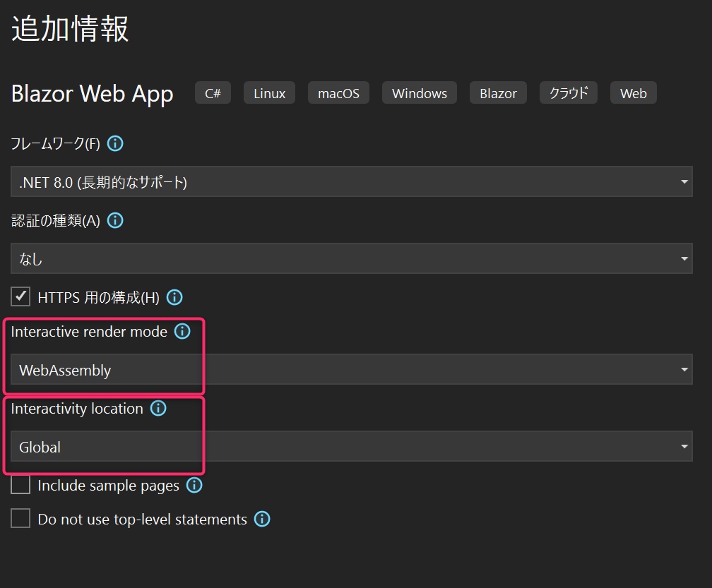Click the Blazor Web App title
This screenshot has width=712, height=588.
[x=92, y=94]
